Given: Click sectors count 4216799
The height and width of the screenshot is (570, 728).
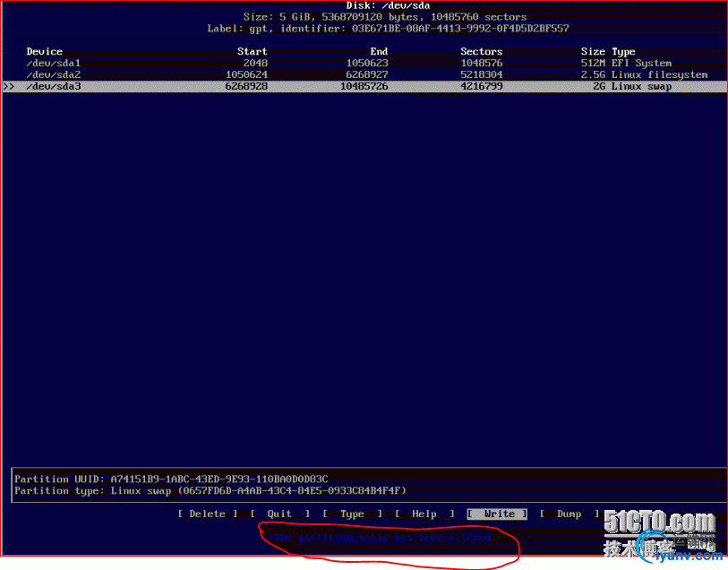Looking at the screenshot, I should tap(482, 86).
